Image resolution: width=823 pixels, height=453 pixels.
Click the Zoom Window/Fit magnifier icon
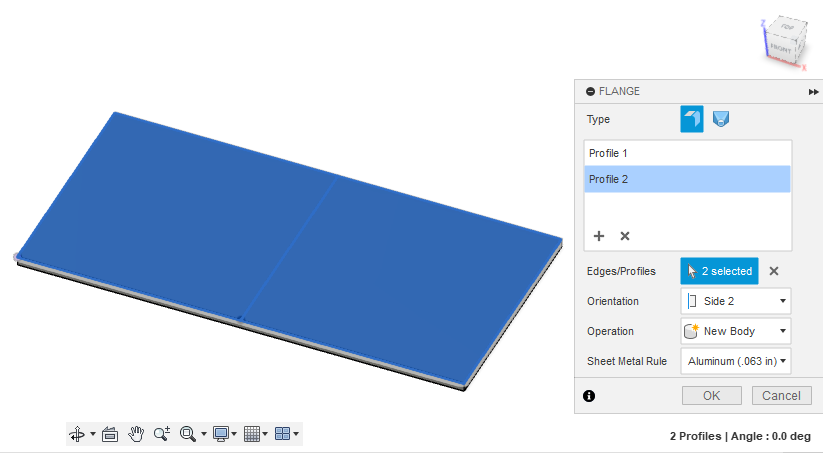point(187,434)
